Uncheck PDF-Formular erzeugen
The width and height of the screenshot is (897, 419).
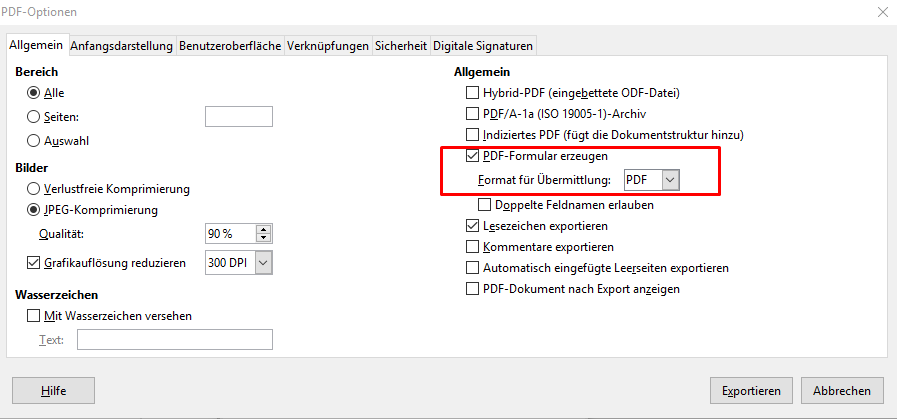point(473,156)
